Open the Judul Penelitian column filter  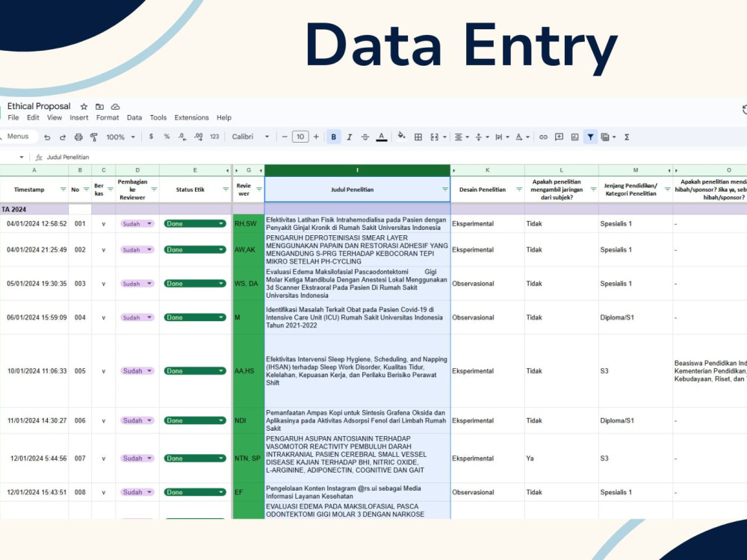coord(445,190)
